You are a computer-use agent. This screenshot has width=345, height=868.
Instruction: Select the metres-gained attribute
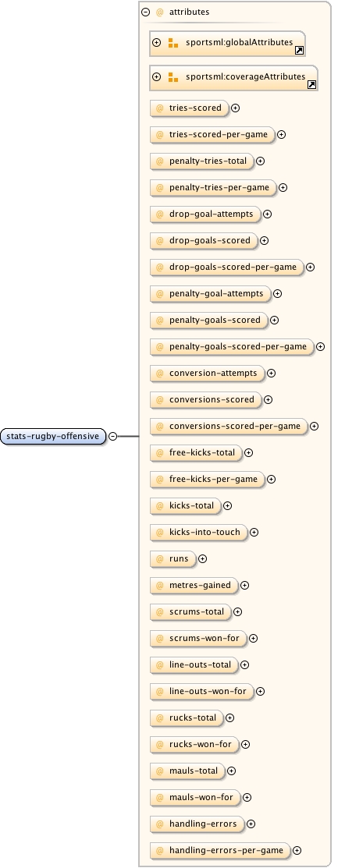coord(194,585)
